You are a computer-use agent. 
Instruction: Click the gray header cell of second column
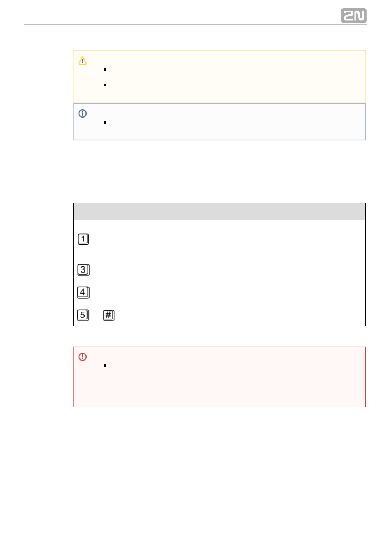(x=246, y=211)
